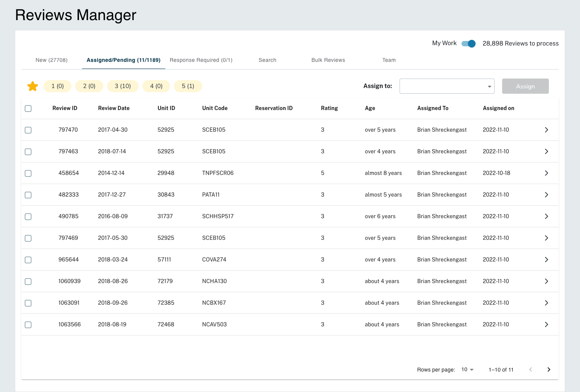Open the Assign to dropdown
Image resolution: width=580 pixels, height=392 pixels.
(447, 86)
